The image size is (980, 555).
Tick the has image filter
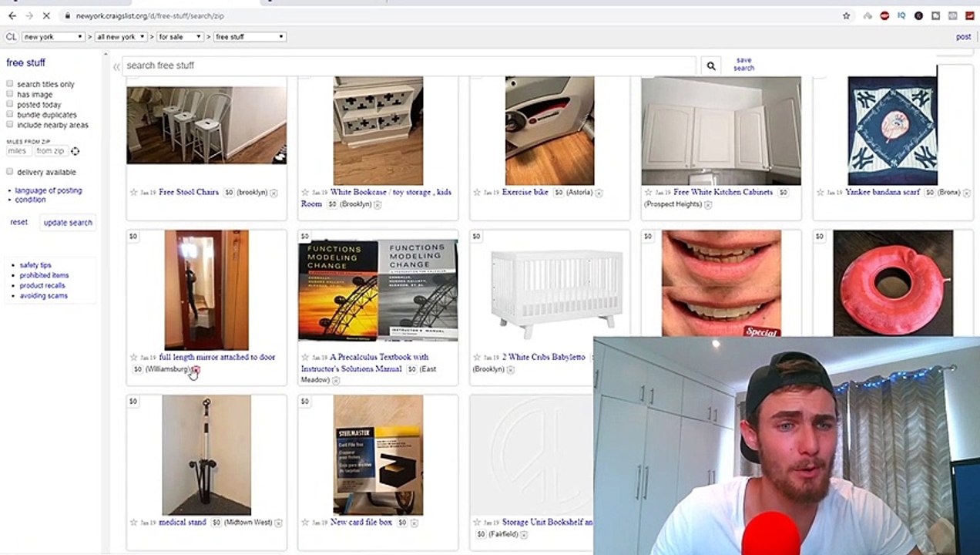(x=10, y=94)
